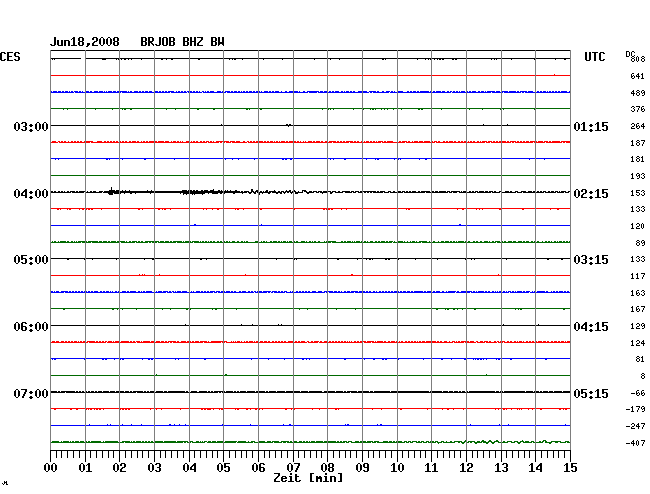The height and width of the screenshot is (494, 650).
Task: Select the DC offset value -66
Action: (638, 393)
